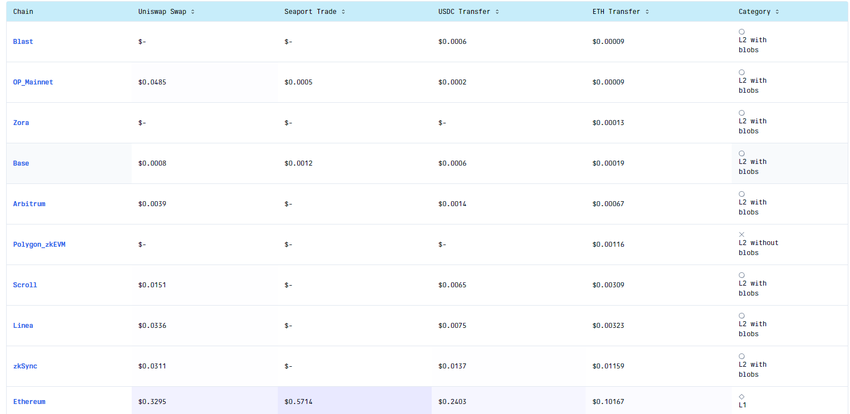Click the circle icon in Arbitrum row

742,194
